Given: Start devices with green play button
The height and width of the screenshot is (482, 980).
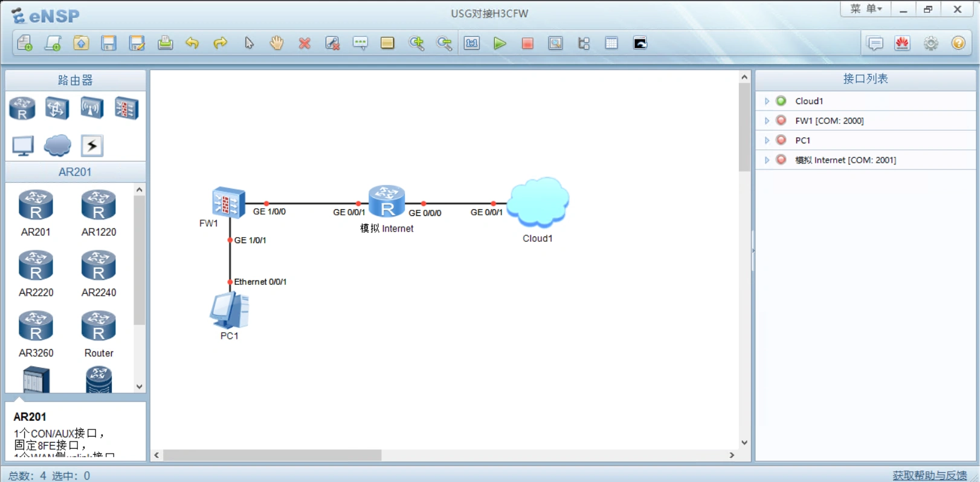Looking at the screenshot, I should click(x=500, y=43).
